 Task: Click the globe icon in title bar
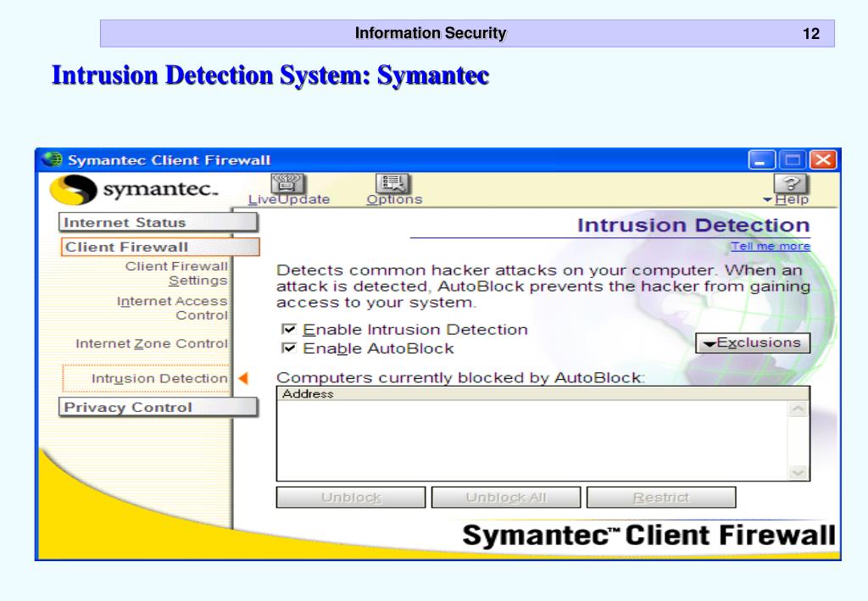coord(53,159)
